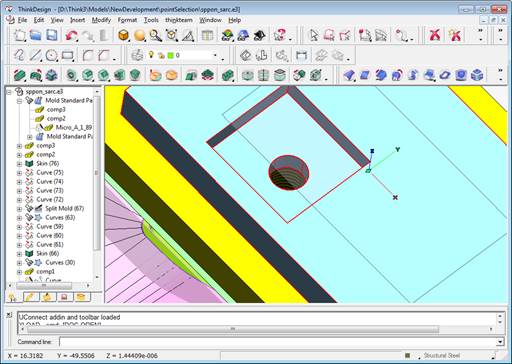Open the View menu
The image size is (512, 364).
[57, 20]
